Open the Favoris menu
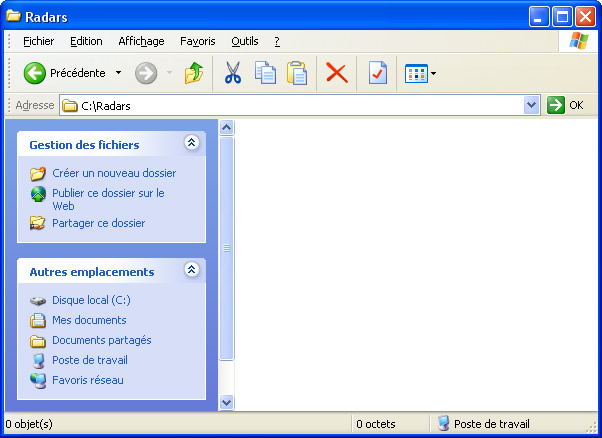The width and height of the screenshot is (602, 438). coord(198,41)
